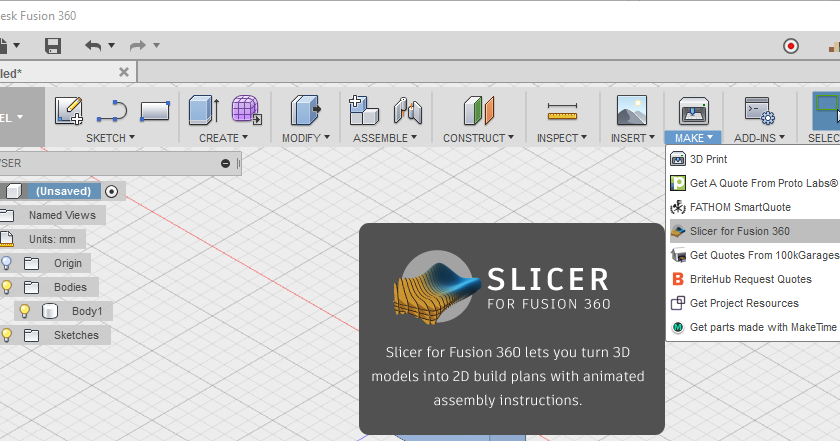This screenshot has width=840, height=441.
Task: Toggle visibility lightbulb for Bodies
Action: pyautogui.click(x=6, y=287)
